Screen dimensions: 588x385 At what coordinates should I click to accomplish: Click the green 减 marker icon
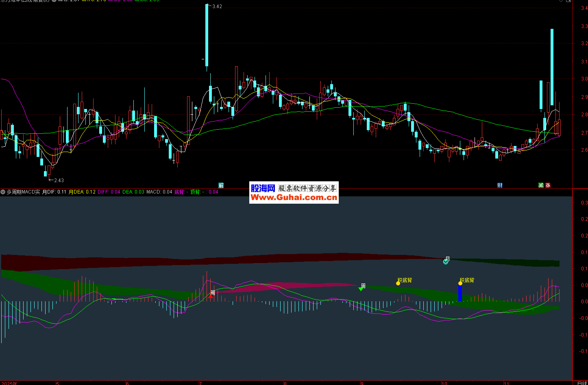(x=541, y=185)
